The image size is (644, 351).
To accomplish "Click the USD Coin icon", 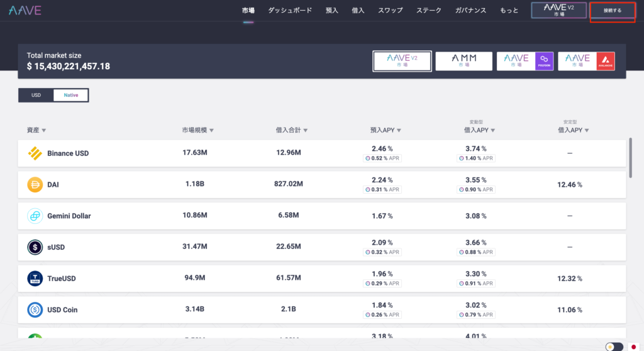I will click(x=35, y=309).
